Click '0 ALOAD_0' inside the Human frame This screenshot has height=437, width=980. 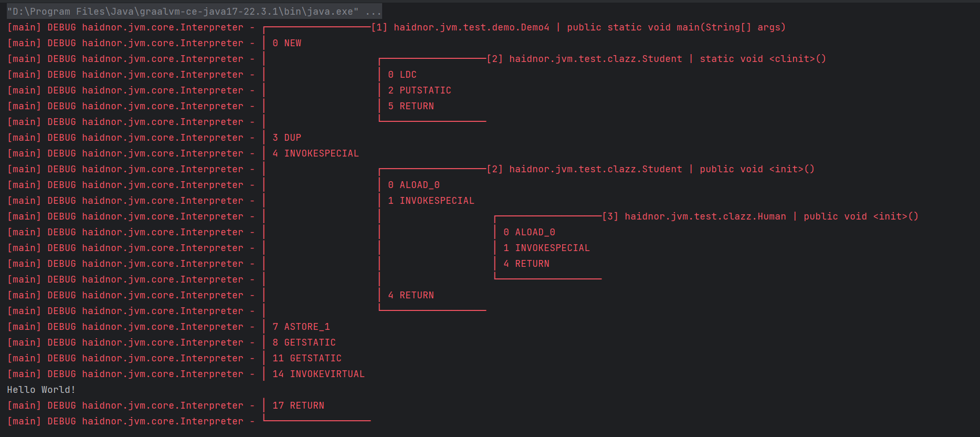click(x=529, y=232)
